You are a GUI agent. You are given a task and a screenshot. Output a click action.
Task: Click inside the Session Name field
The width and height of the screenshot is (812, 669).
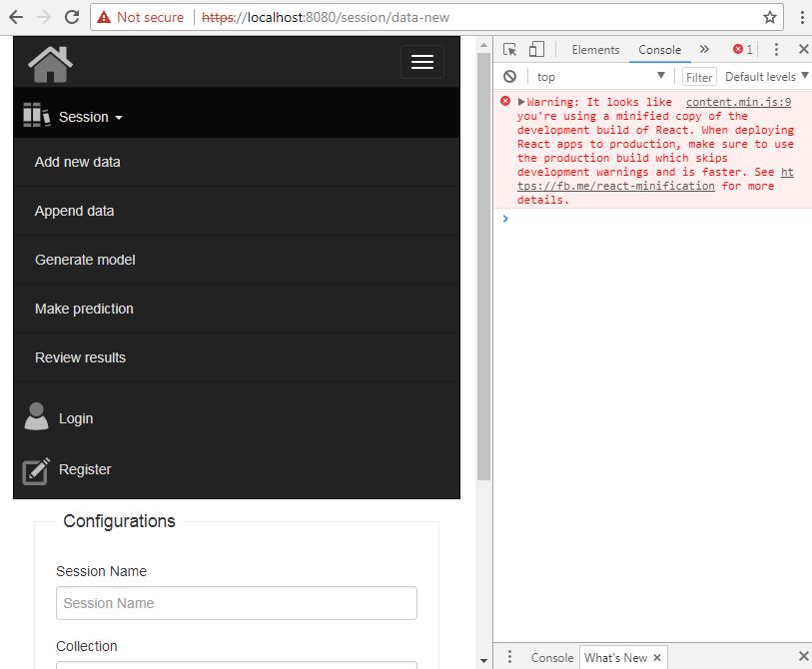(236, 603)
